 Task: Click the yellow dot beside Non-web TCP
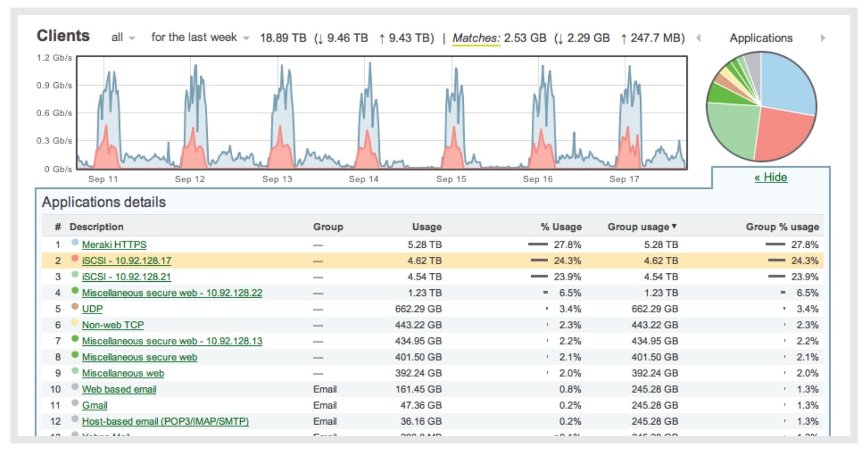tap(75, 323)
